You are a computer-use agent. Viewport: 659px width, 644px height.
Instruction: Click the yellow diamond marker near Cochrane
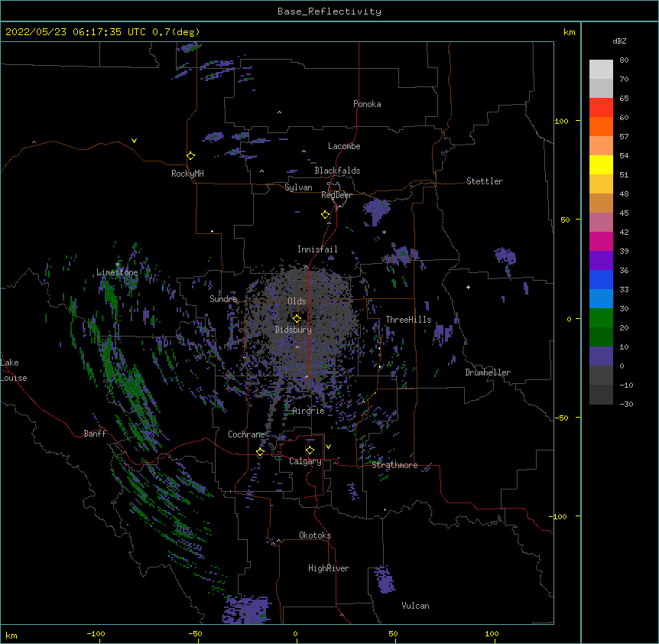(x=260, y=452)
